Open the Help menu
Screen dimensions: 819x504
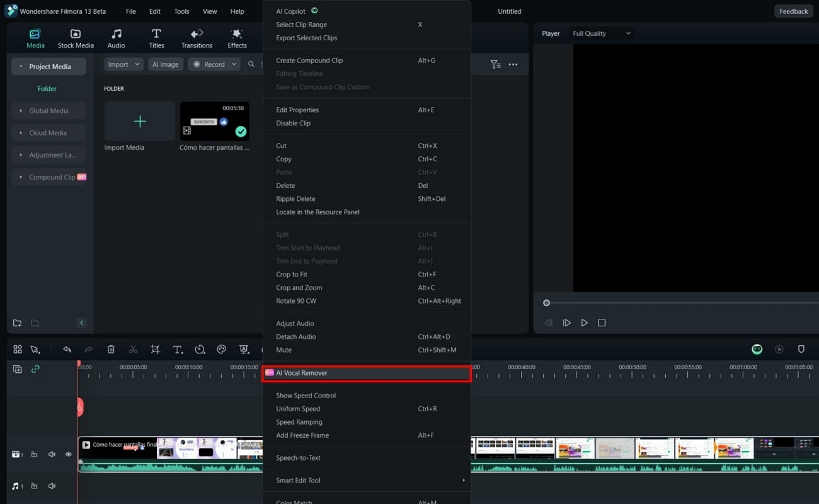[237, 11]
